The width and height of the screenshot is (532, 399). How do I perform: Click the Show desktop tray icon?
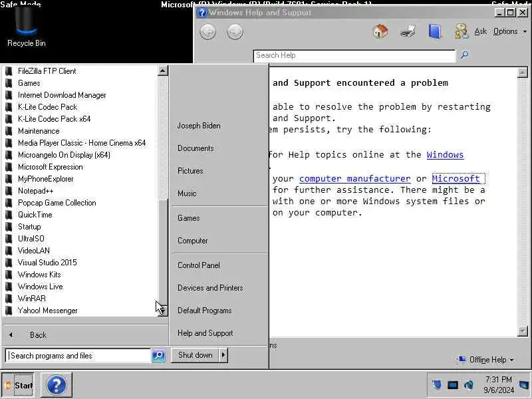525,385
